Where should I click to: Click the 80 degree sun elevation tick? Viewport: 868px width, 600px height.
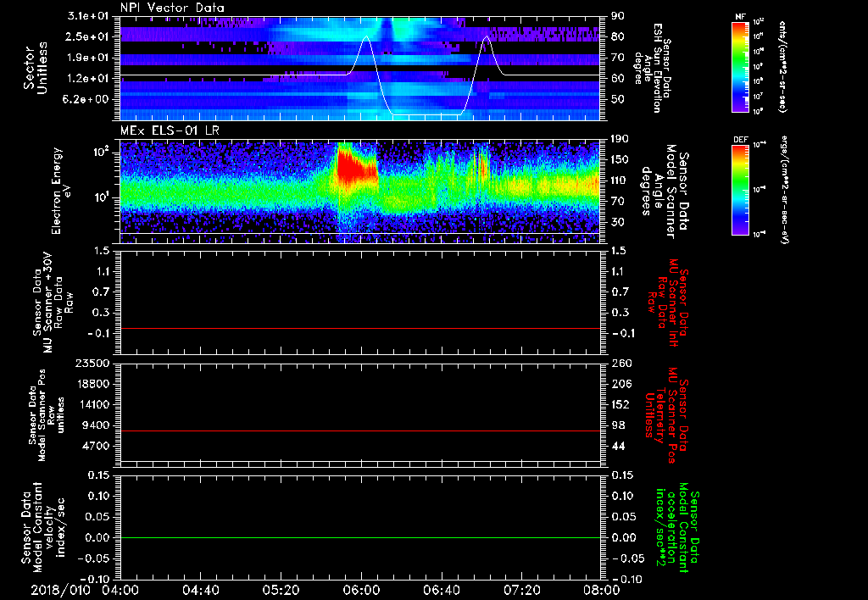(x=617, y=36)
